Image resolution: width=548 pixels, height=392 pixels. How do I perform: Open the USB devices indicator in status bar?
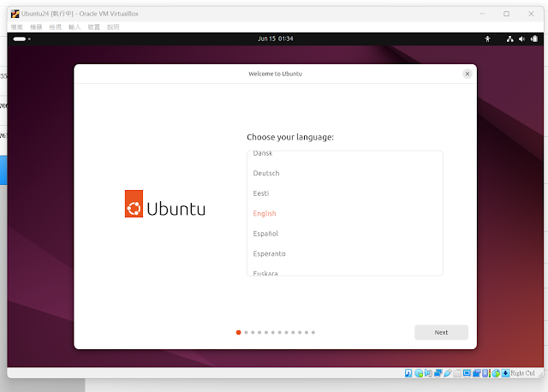pyautogui.click(x=448, y=373)
